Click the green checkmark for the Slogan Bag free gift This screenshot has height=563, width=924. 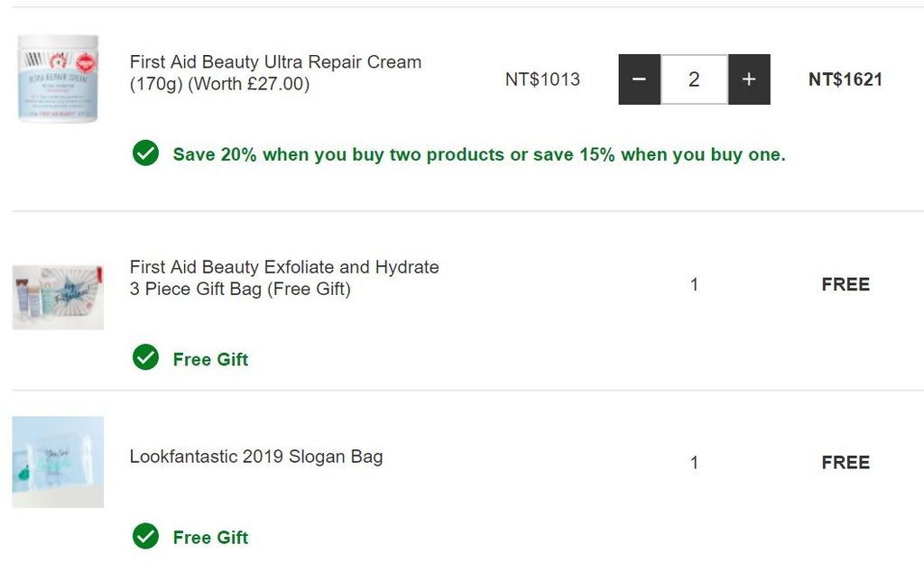[145, 536]
